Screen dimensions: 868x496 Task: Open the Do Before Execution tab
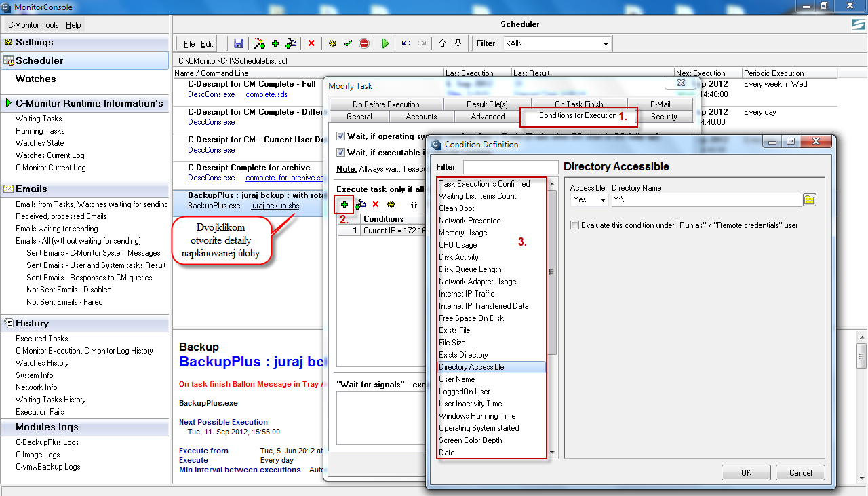pos(386,104)
